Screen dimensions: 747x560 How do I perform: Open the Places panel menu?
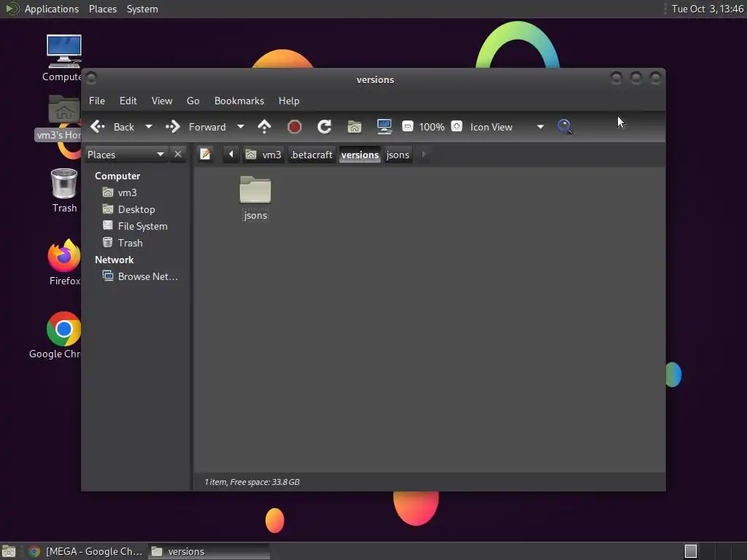[x=103, y=9]
